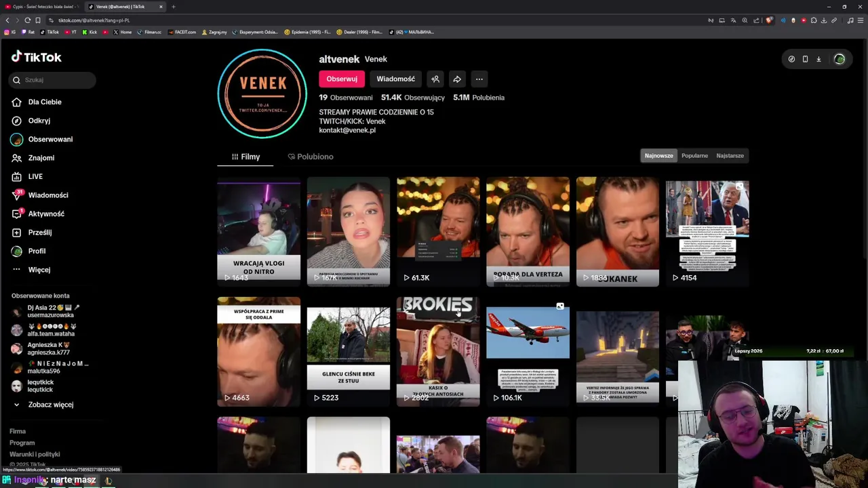Click browser back button
Viewport: 868px width, 488px height.
click(7, 20)
